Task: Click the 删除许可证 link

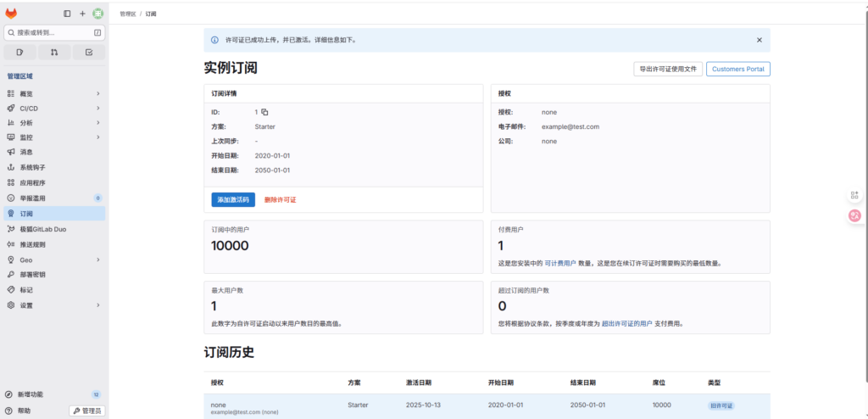Action: coord(281,199)
